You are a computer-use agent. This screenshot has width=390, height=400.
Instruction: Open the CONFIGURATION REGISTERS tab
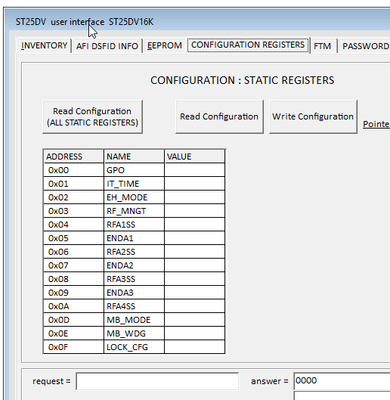pos(248,45)
